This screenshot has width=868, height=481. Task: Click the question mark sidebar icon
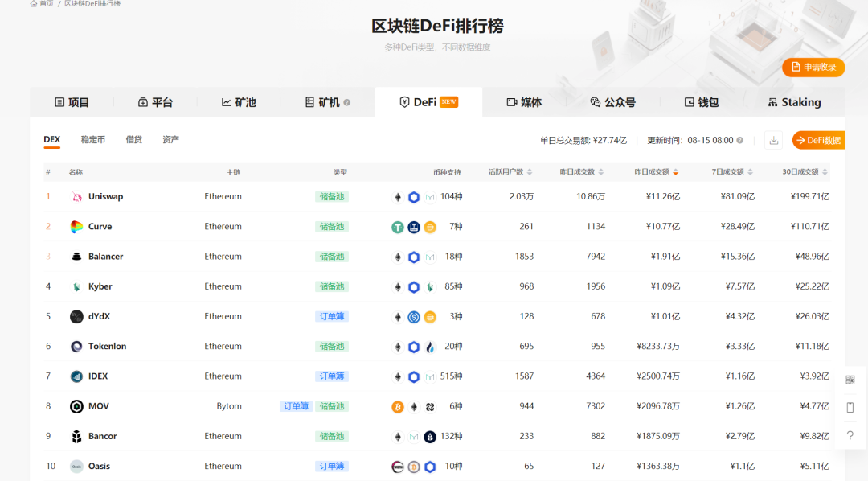tap(850, 435)
